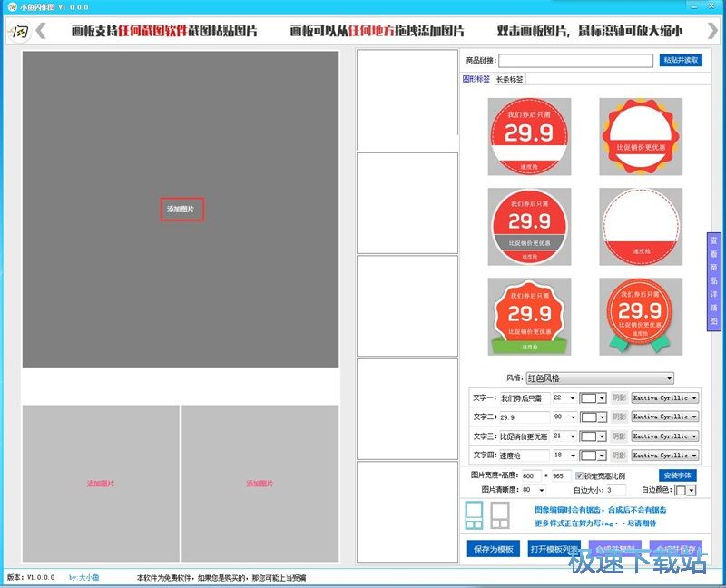The width and height of the screenshot is (726, 588).
Task: Pick the dashed empty circle label template
Action: point(641,227)
